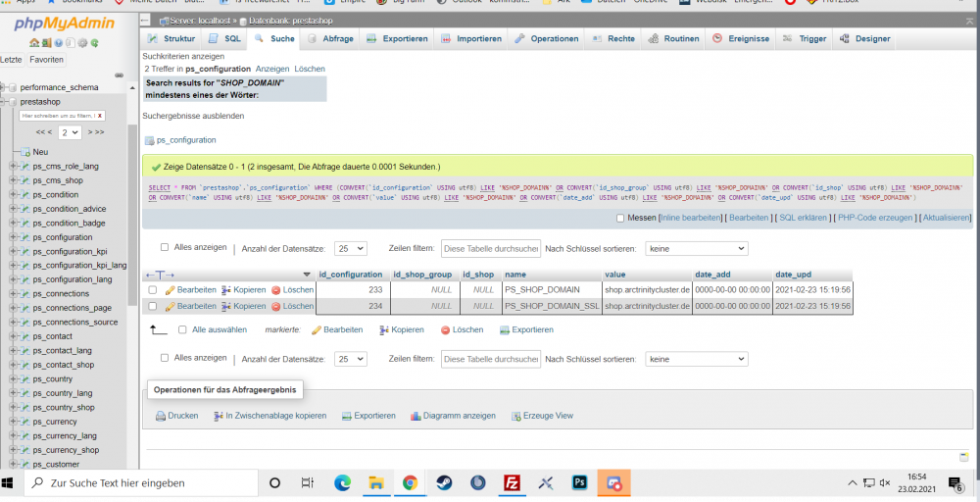Click the copy-document icon under phpMyAdmin logo

coord(70,43)
